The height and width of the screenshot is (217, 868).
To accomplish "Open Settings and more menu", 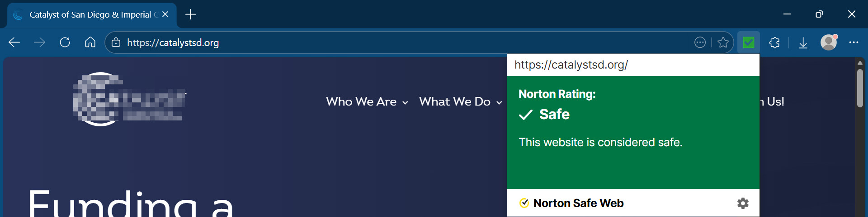I will click(x=854, y=42).
